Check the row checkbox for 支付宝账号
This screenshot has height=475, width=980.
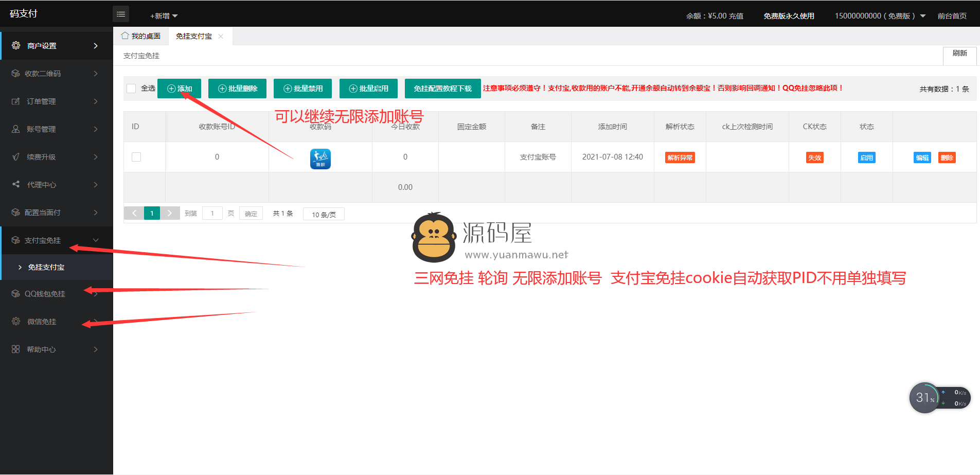(136, 157)
